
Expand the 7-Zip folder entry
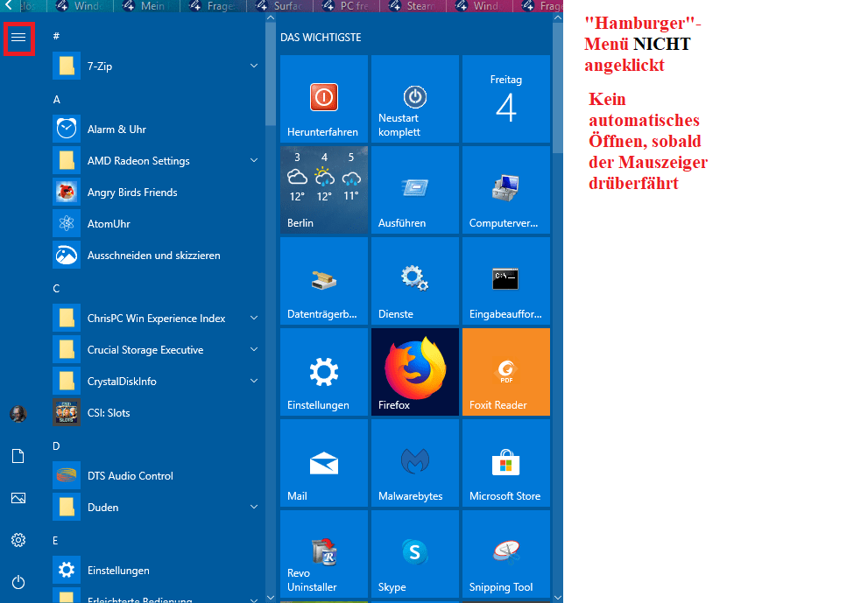(x=254, y=66)
